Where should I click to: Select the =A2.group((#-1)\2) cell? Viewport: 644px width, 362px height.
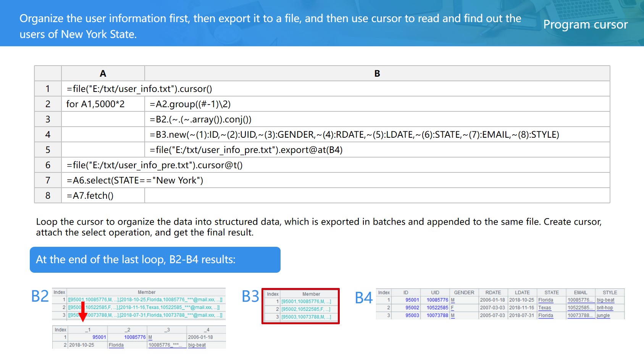[x=190, y=104]
